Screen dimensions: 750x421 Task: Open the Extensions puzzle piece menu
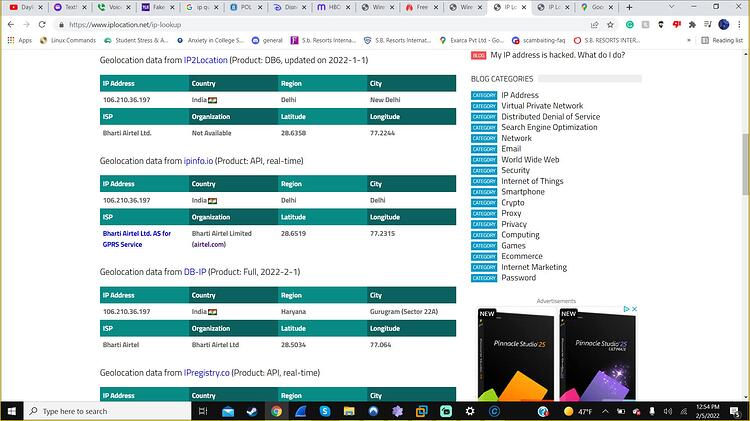[692, 24]
